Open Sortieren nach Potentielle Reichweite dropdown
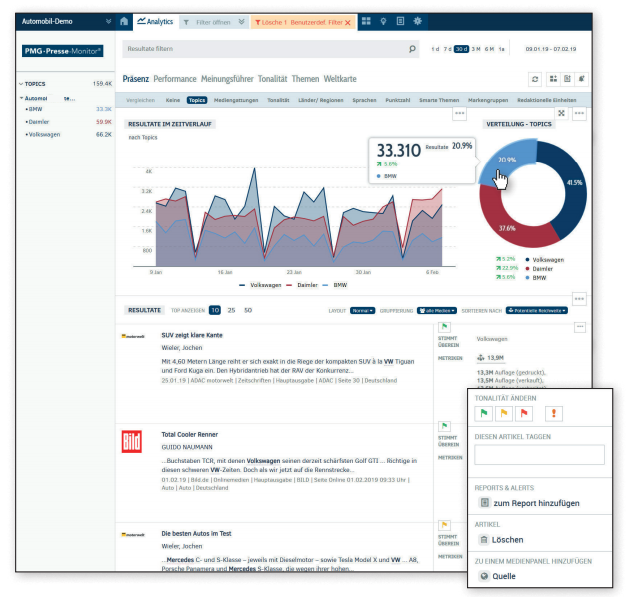 536,311
